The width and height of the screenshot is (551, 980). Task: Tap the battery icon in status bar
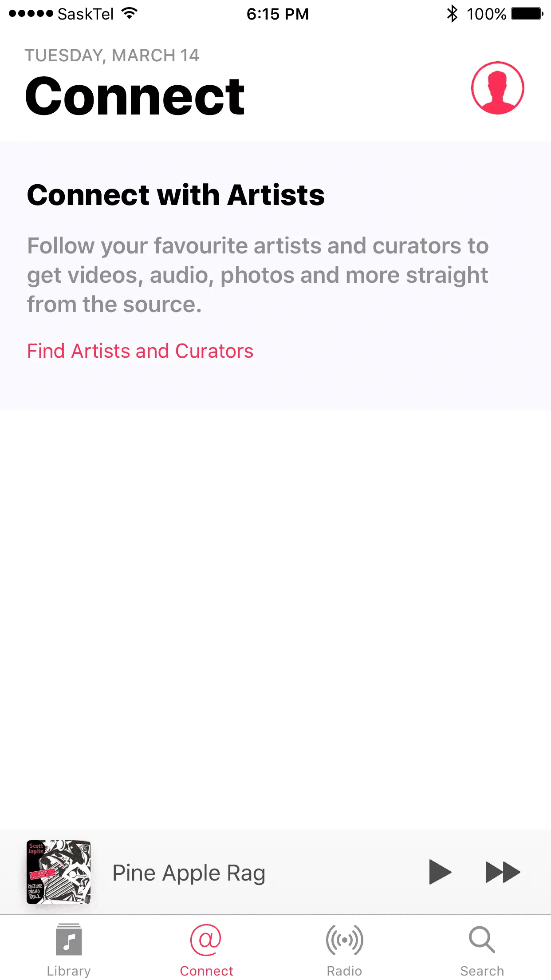pyautogui.click(x=527, y=14)
